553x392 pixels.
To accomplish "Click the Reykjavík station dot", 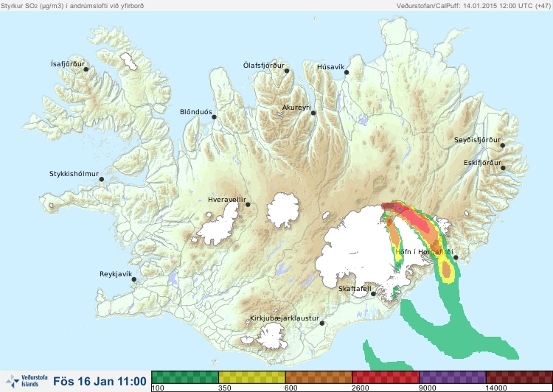I will click(134, 279).
